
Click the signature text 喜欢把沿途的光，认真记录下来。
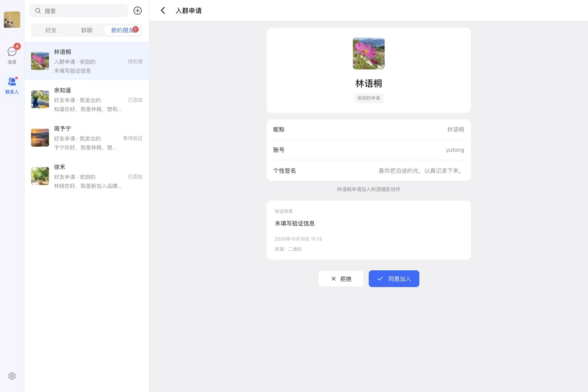click(421, 171)
